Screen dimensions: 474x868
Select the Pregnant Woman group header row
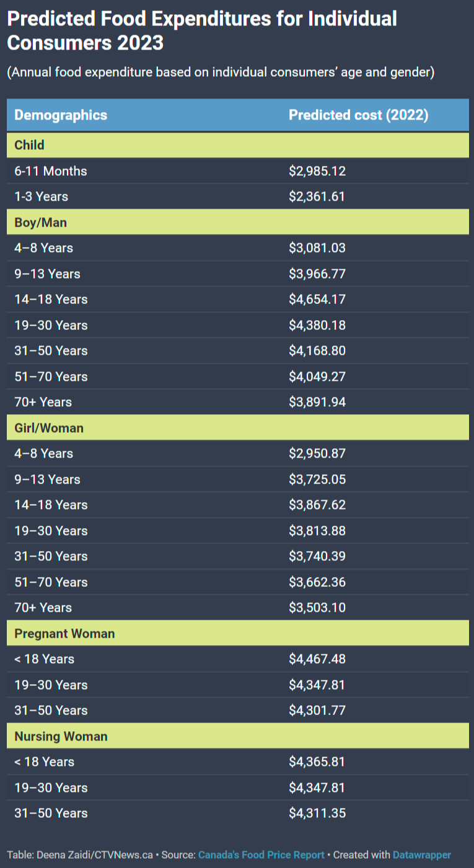click(x=238, y=633)
